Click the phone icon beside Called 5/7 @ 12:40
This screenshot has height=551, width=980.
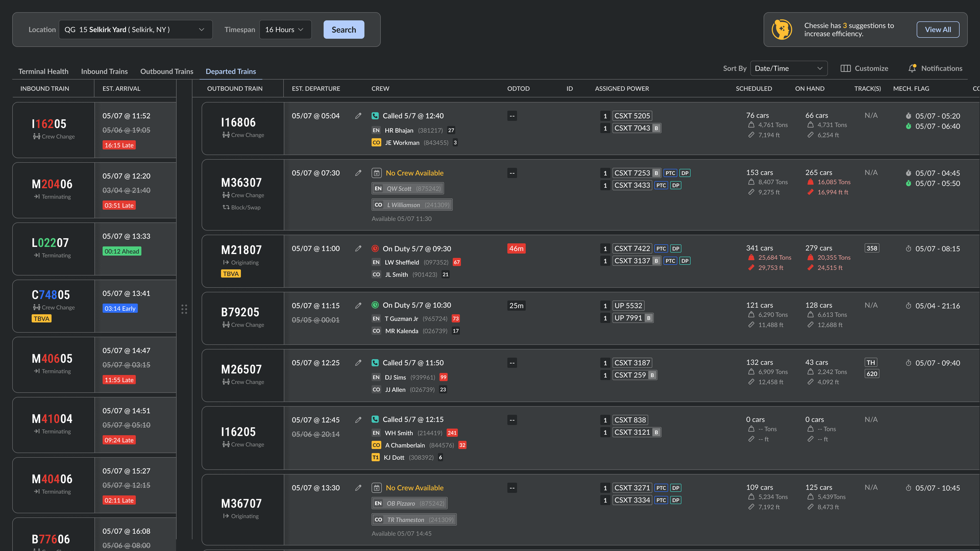[x=375, y=116]
